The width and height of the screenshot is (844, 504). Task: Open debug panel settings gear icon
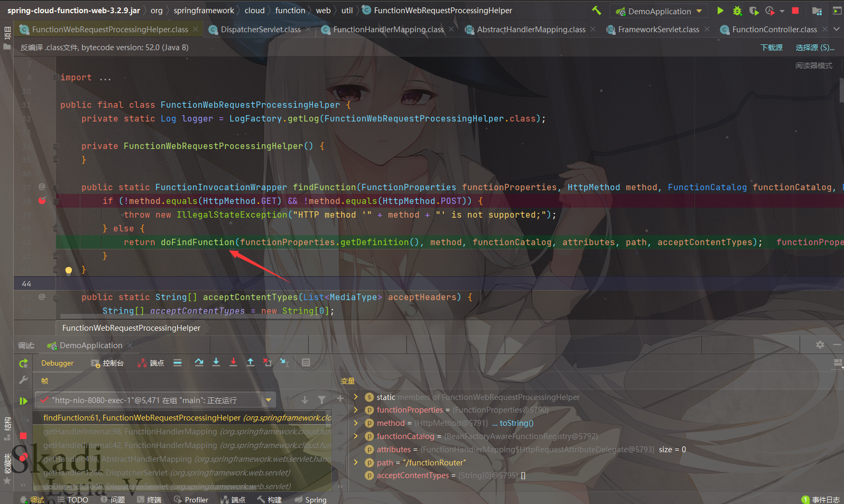pos(820,345)
